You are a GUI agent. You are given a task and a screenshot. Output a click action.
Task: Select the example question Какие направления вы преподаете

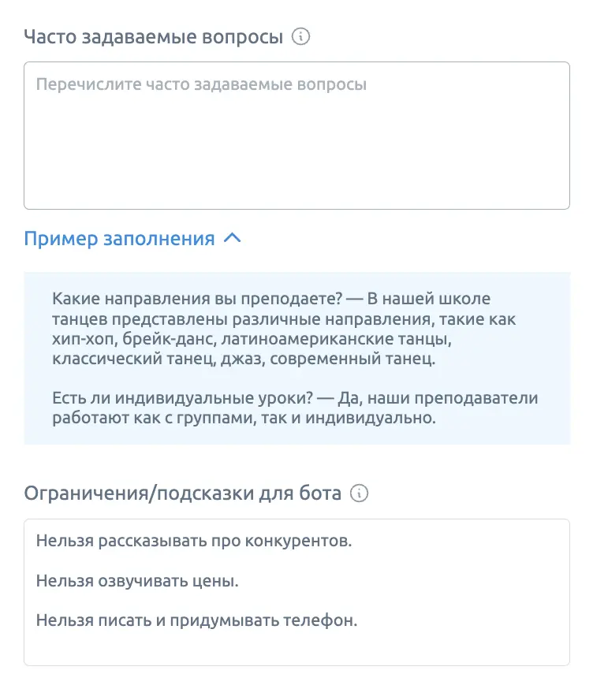click(197, 299)
